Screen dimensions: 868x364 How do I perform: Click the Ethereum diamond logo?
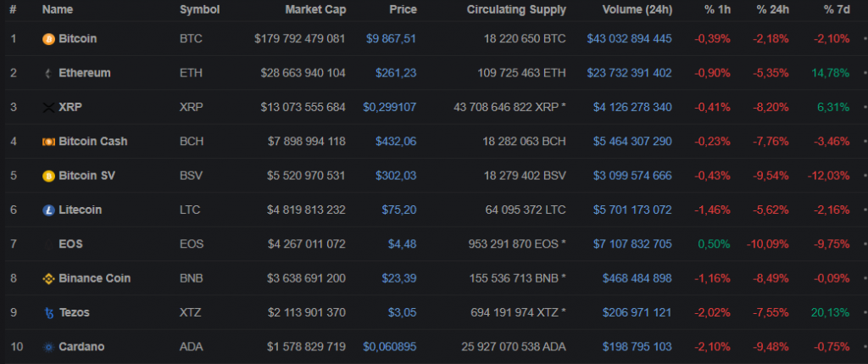coord(48,73)
